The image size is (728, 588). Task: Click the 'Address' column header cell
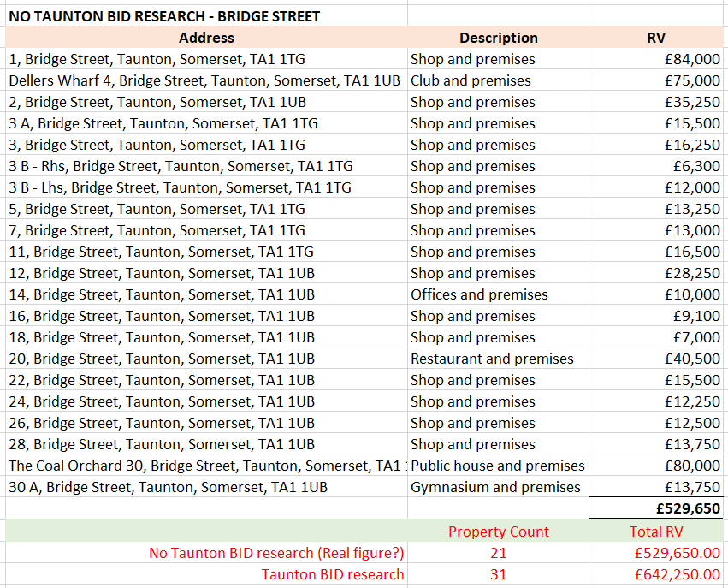(207, 38)
